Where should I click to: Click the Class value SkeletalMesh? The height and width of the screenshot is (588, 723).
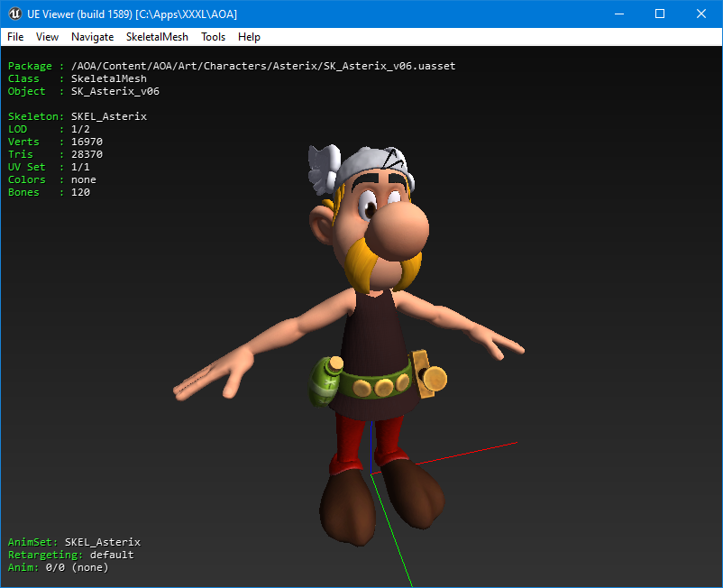coord(109,78)
